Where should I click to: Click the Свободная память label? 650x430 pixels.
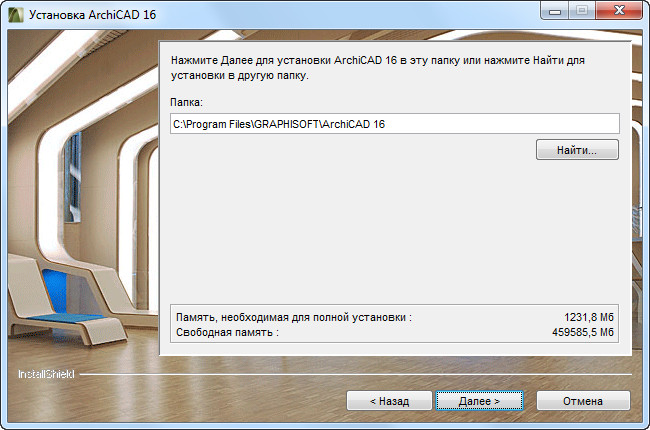[227, 332]
